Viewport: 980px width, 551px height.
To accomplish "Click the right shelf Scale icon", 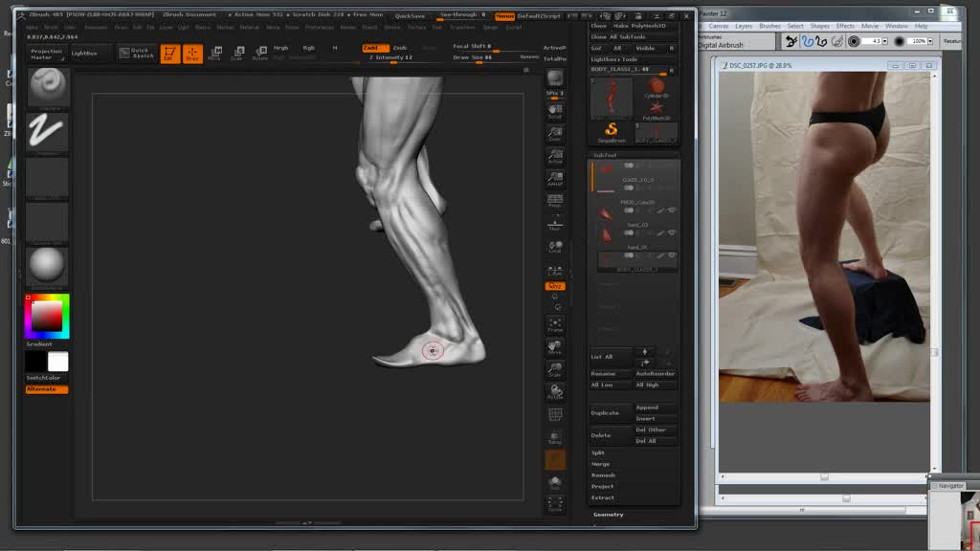I will [x=555, y=370].
